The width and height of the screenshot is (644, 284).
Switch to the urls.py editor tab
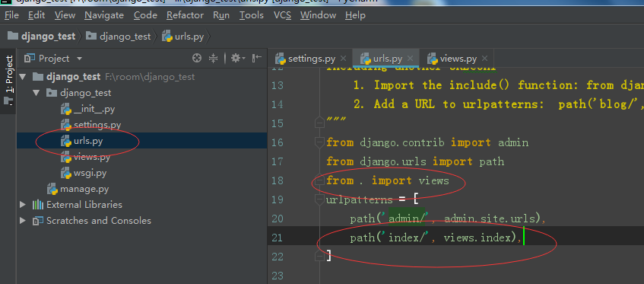point(386,59)
